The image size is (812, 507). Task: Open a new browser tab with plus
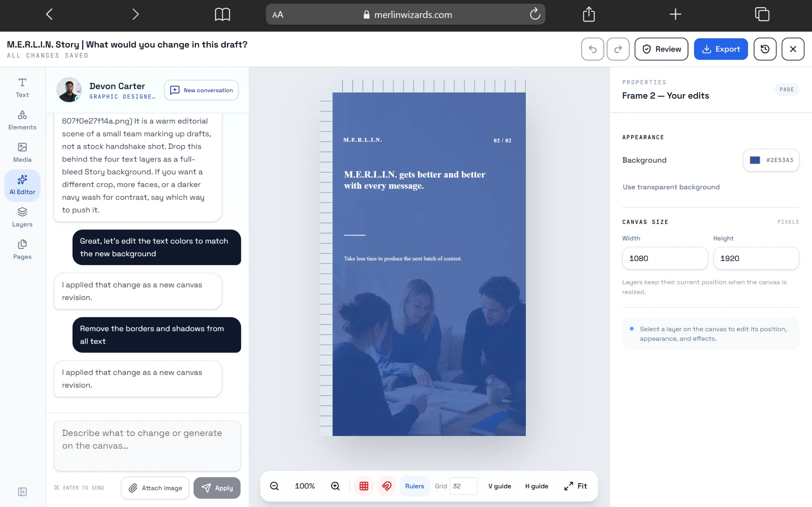(x=675, y=14)
